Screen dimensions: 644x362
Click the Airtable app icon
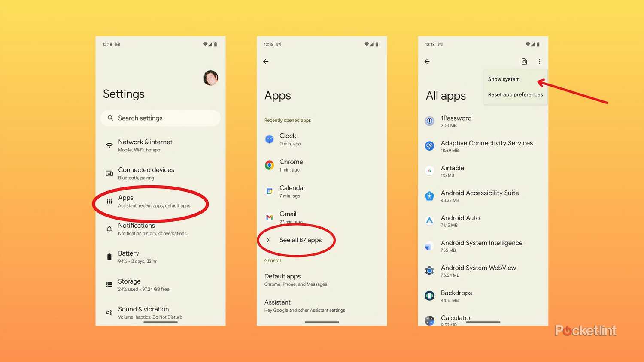pos(430,171)
